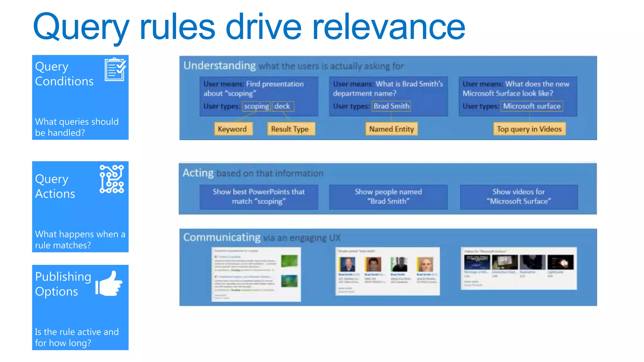Click the 'deck' typed query box
This screenshot has height=362, width=644.
tap(282, 107)
